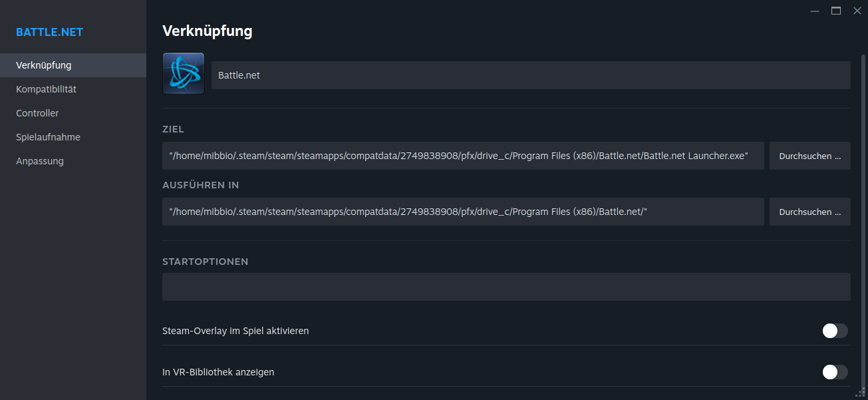Screen dimensions: 868x400
Task: Minimize the properties window
Action: pyautogui.click(x=815, y=11)
